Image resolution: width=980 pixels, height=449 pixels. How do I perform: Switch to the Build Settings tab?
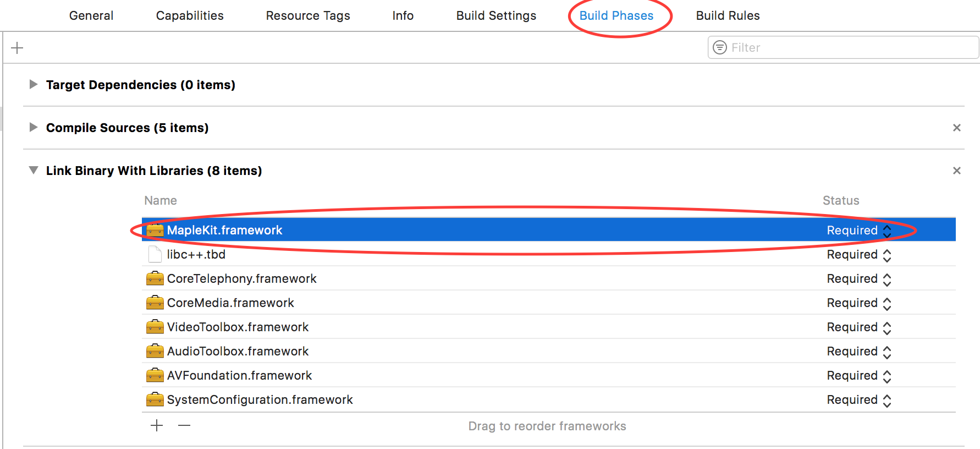(496, 16)
